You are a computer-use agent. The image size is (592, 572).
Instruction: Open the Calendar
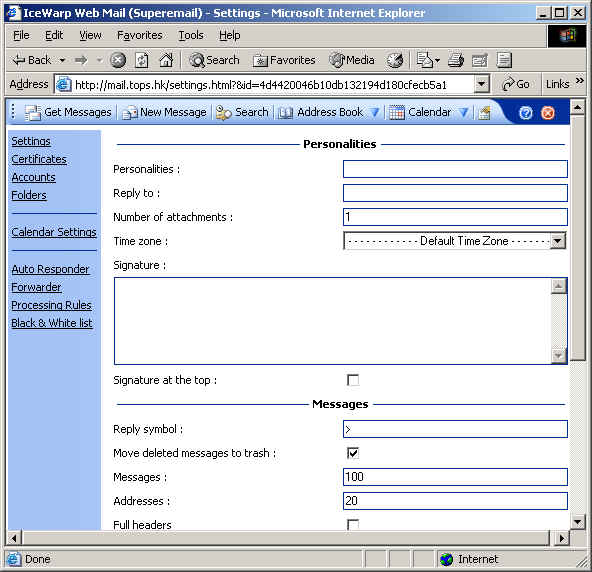click(420, 113)
